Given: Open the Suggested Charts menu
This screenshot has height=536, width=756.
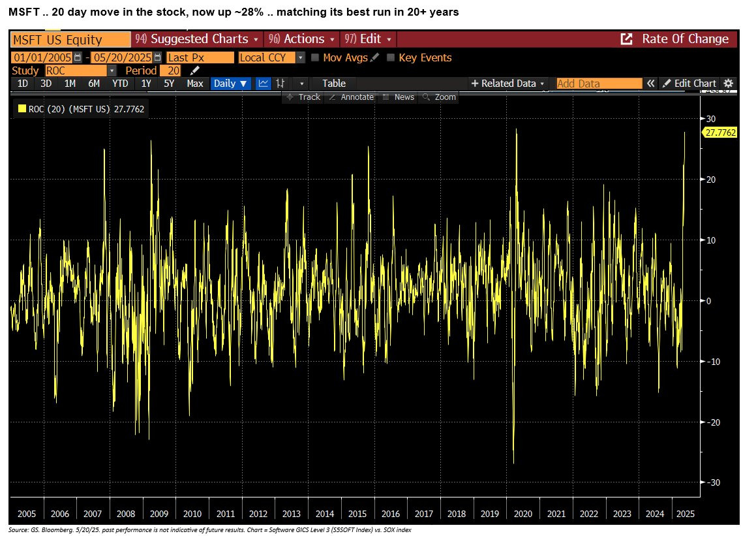Looking at the screenshot, I should [197, 39].
